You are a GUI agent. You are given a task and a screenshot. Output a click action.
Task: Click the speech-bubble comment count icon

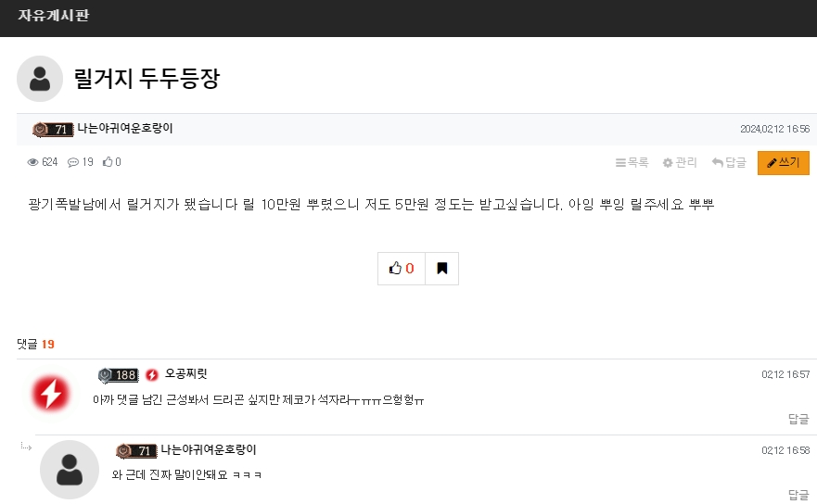(73, 162)
